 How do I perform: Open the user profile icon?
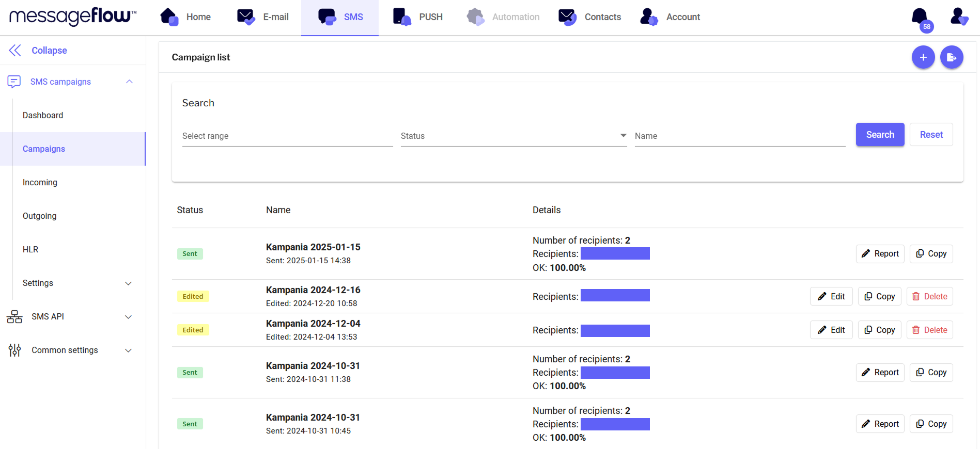click(x=959, y=17)
